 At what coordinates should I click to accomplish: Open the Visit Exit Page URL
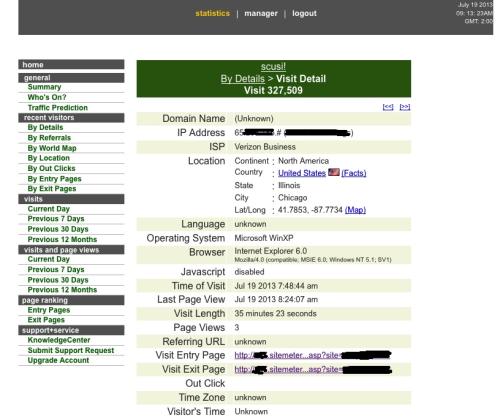pyautogui.click(x=313, y=369)
